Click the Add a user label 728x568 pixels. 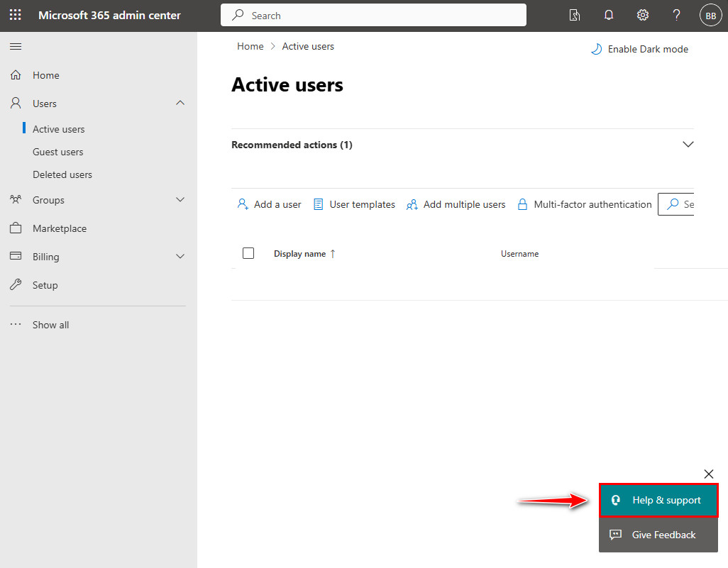pyautogui.click(x=277, y=204)
